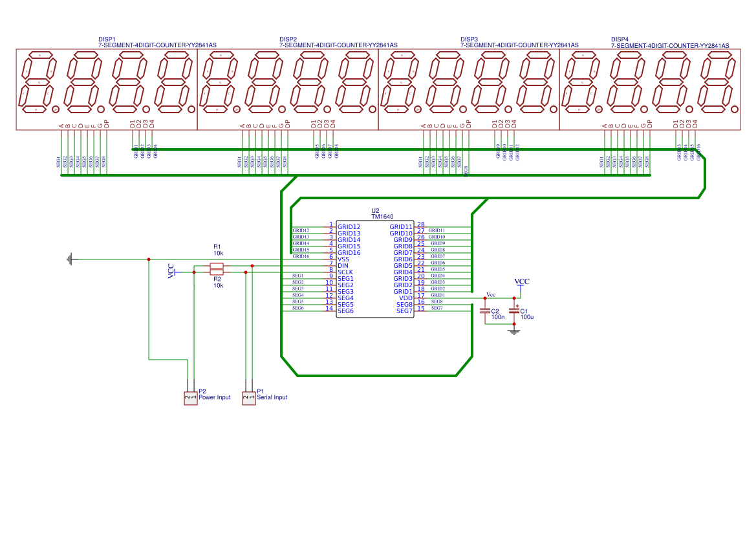Click the first digit of DISP2

tap(219, 83)
